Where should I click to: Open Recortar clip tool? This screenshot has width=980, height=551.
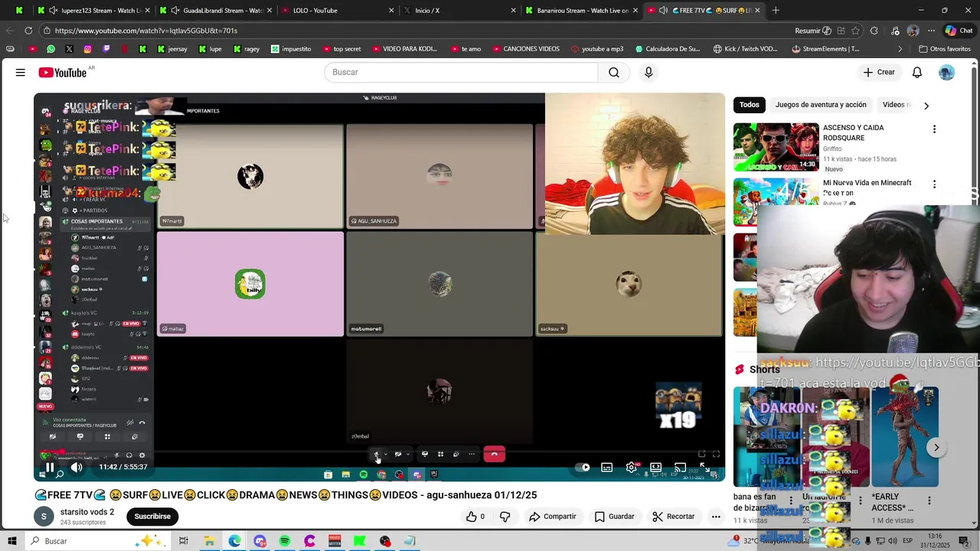[674, 517]
